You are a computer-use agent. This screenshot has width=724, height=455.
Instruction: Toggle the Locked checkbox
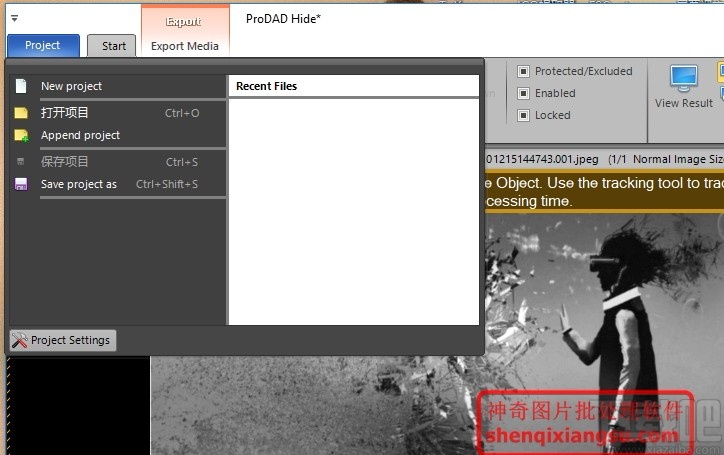click(523, 115)
